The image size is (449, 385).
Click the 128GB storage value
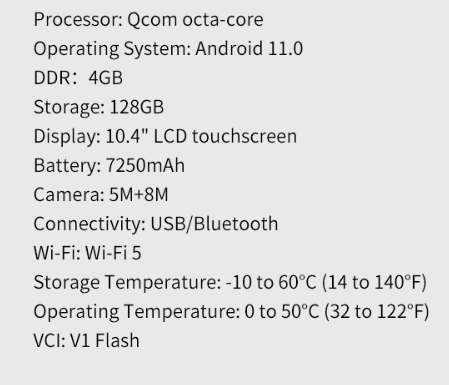click(x=137, y=107)
